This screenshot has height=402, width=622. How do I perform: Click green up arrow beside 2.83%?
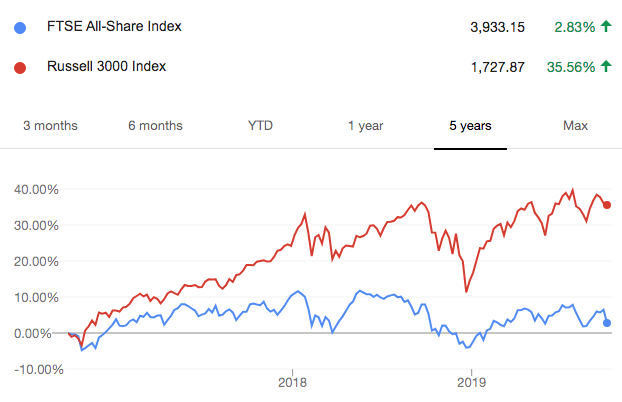click(x=605, y=27)
